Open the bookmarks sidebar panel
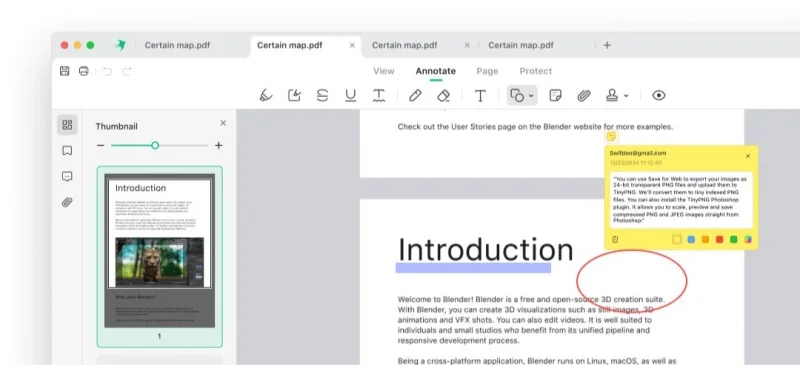The height and width of the screenshot is (366, 801). point(67,151)
